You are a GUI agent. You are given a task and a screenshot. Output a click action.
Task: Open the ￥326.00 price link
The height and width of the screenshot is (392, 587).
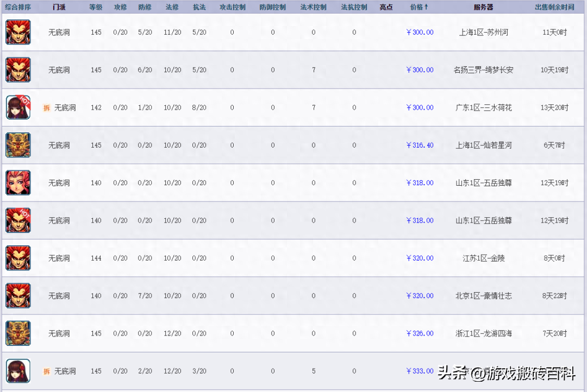point(420,333)
